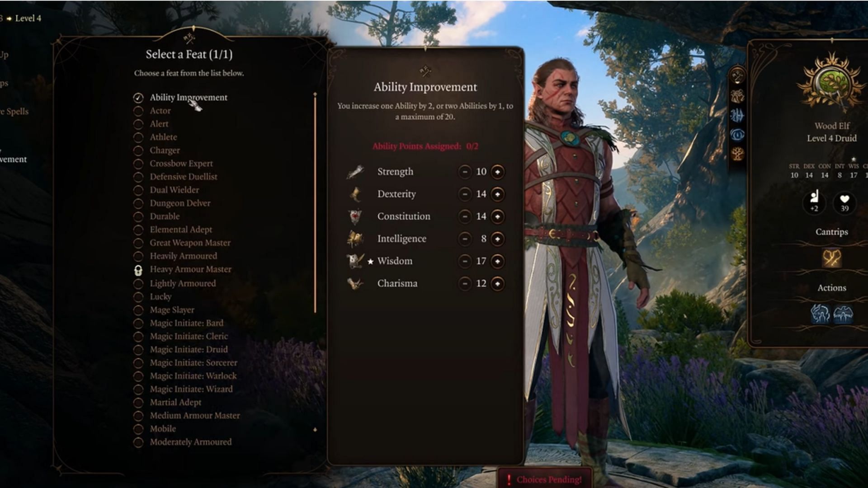Click the Constitution increase button
Viewport: 868px width, 488px height.
click(496, 216)
